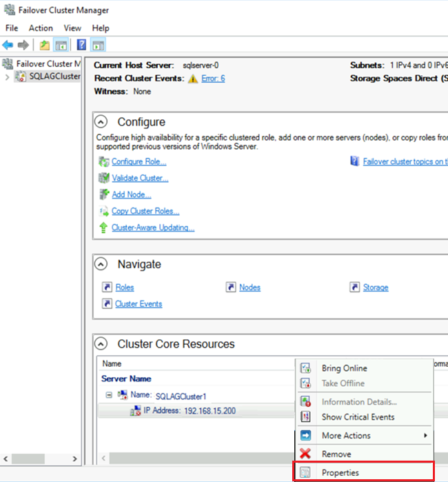Screen dimensions: 448x482
Task: Expand the SQLAGCluster tree node
Action: point(8,77)
